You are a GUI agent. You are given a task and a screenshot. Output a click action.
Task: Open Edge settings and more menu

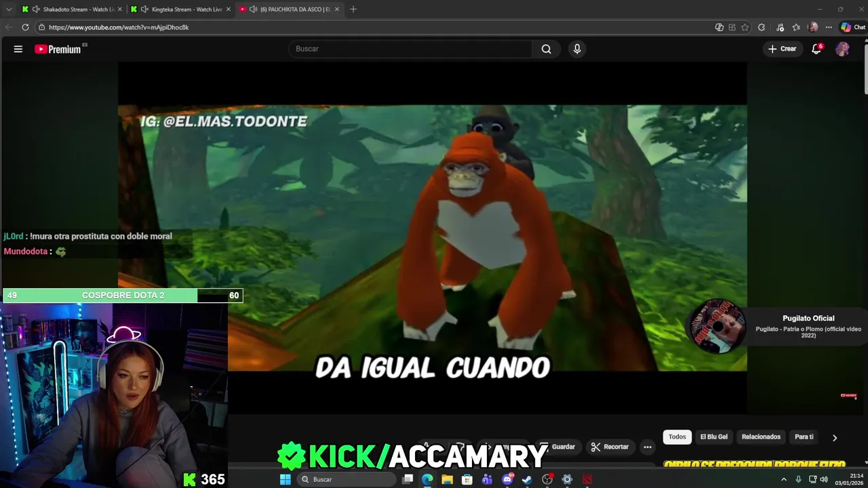click(x=829, y=27)
